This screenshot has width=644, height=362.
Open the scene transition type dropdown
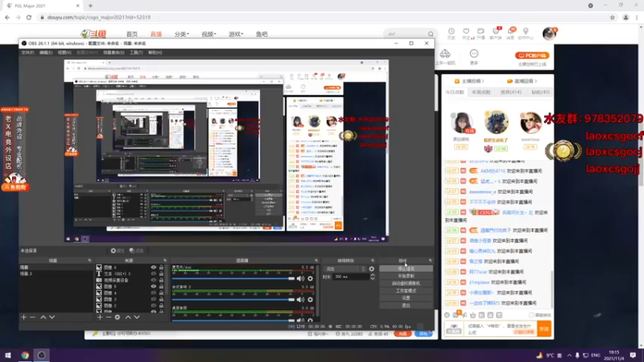(x=345, y=269)
